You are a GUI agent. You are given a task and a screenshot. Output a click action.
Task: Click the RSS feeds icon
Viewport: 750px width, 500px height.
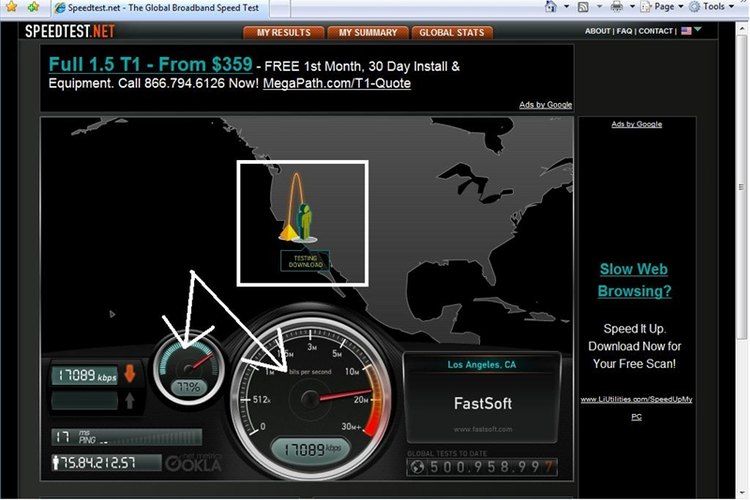pos(583,7)
